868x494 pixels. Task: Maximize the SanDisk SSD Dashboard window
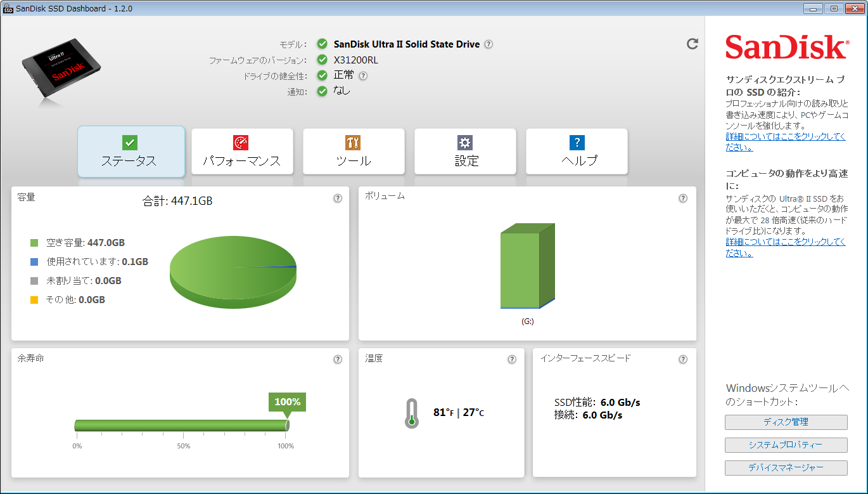point(833,8)
